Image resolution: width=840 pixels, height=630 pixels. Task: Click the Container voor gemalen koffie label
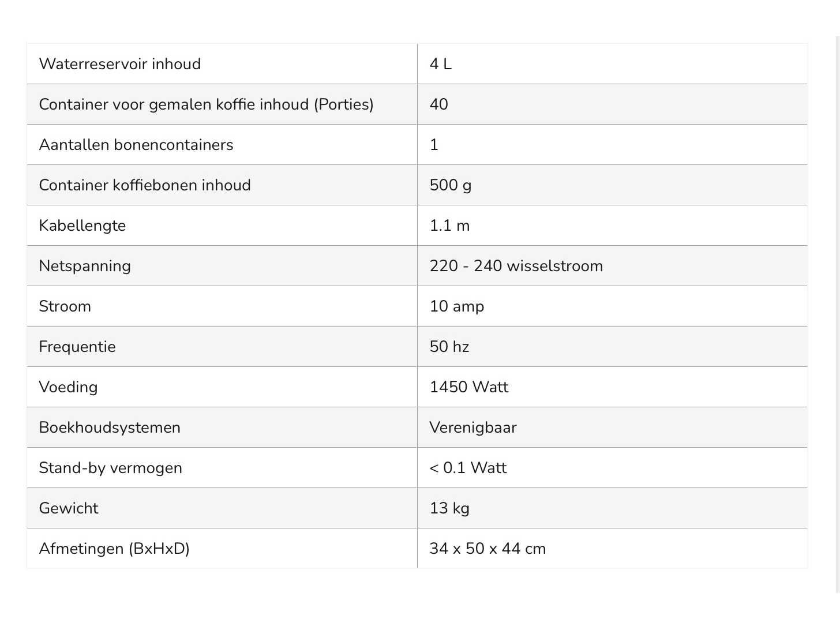[206, 104]
